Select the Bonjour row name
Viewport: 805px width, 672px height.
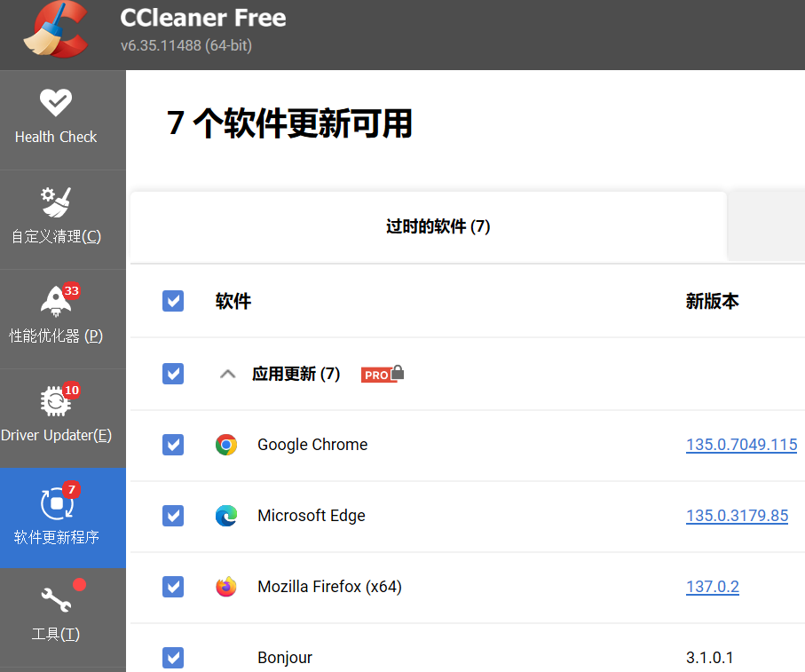285,658
